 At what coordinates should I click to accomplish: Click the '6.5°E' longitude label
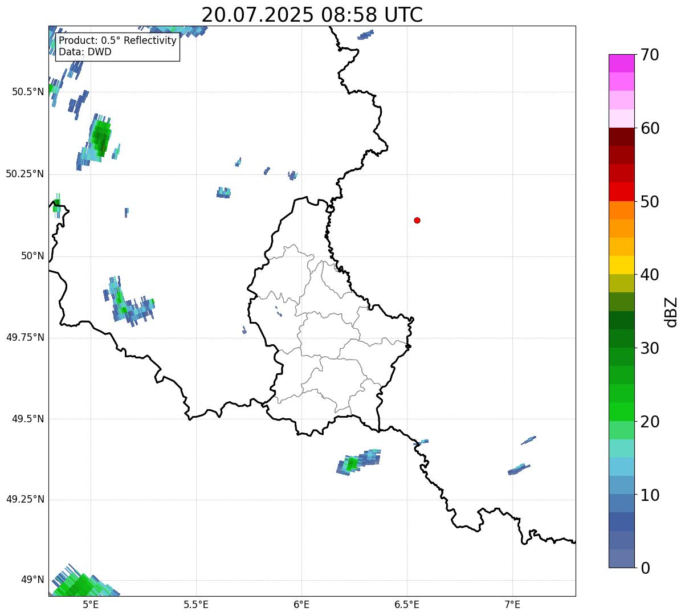pyautogui.click(x=407, y=605)
